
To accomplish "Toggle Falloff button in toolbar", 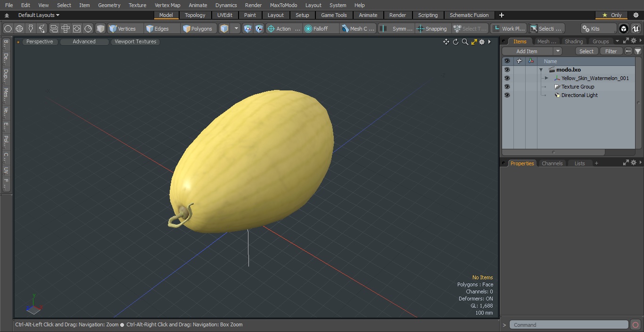I will [x=322, y=29].
